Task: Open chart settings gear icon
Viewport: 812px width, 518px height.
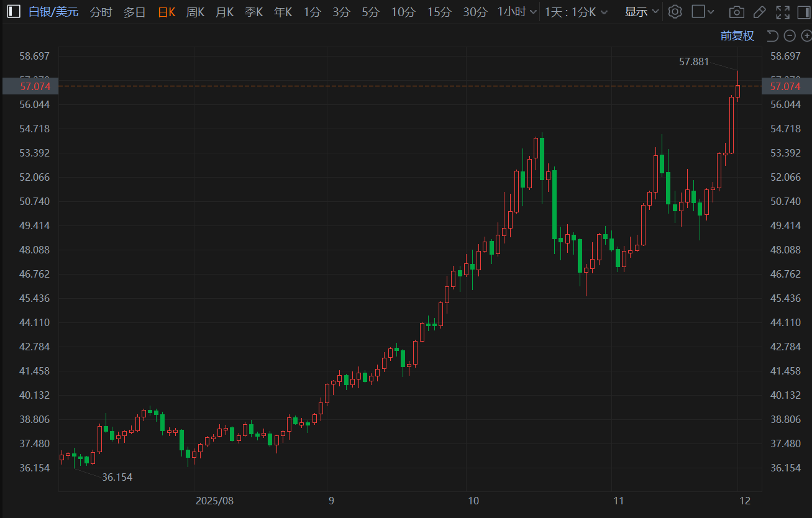Action: point(675,12)
